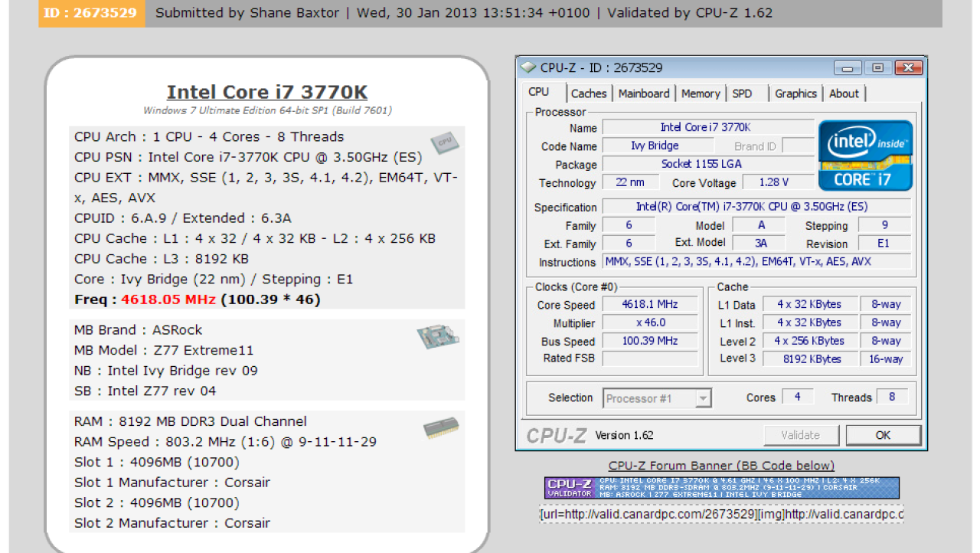Click the Windows 7 Ultimate Edition subtitle
Screen dimensions: 980x553
(267, 110)
